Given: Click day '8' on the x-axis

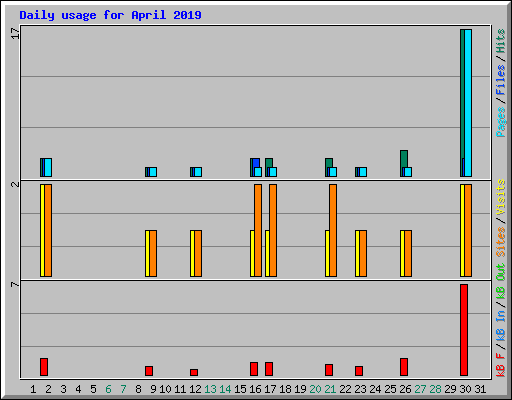Looking at the screenshot, I should click(138, 389).
